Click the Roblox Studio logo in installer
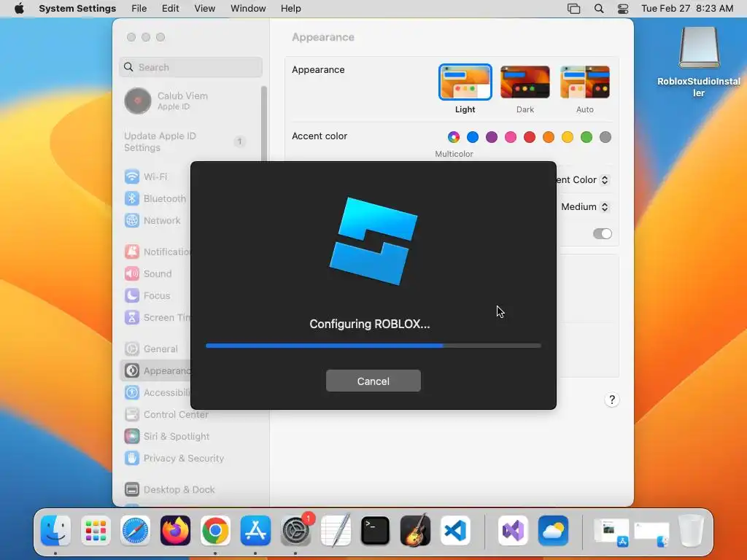Viewport: 747px width, 560px height. (x=373, y=241)
